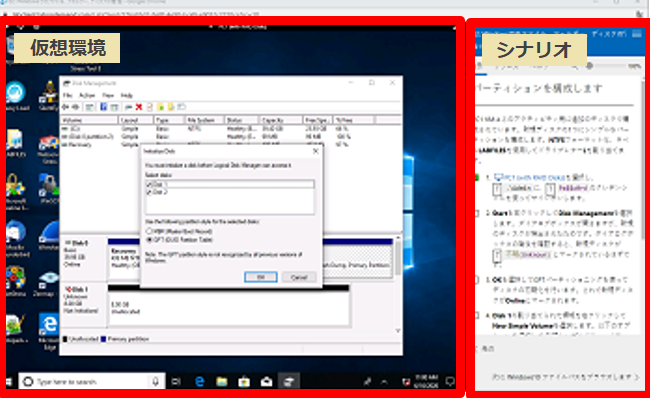Click the Back arrow in Disk Management toolbar
The image size is (650, 398).
(65, 107)
